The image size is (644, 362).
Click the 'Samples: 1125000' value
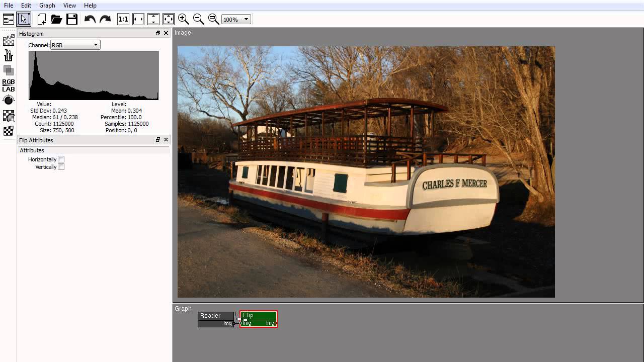click(x=126, y=124)
